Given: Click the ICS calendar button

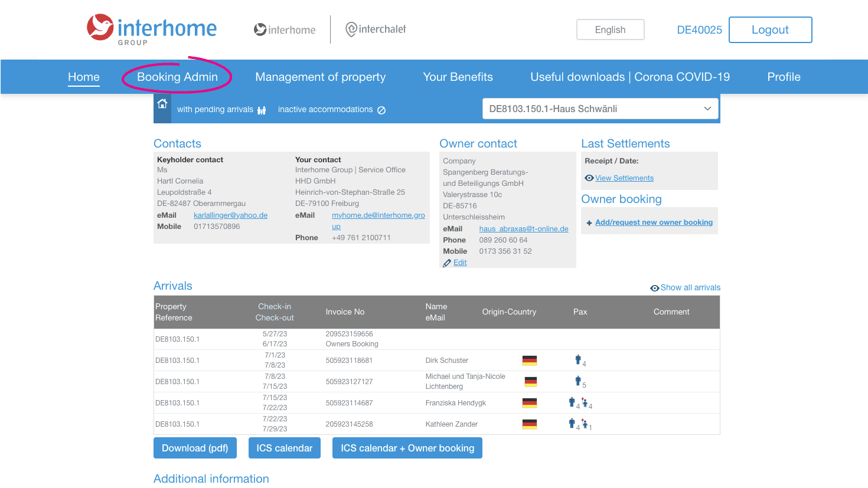Looking at the screenshot, I should tap(284, 448).
